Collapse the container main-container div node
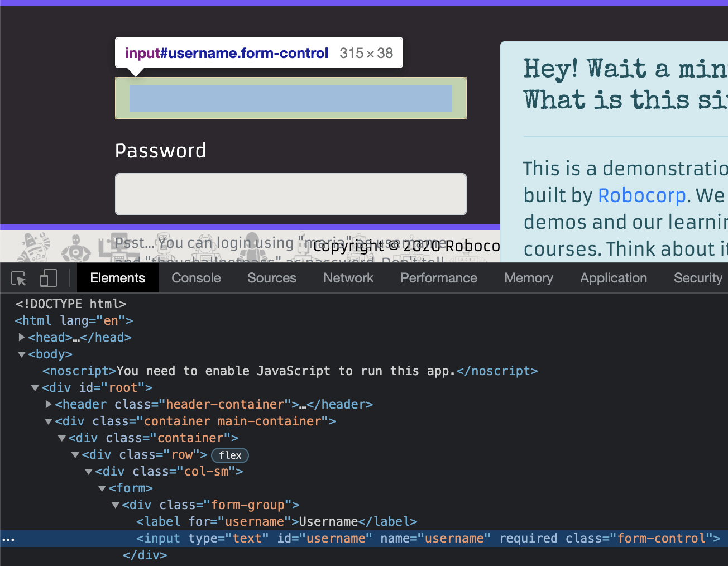Image resolution: width=728 pixels, height=566 pixels. point(48,421)
